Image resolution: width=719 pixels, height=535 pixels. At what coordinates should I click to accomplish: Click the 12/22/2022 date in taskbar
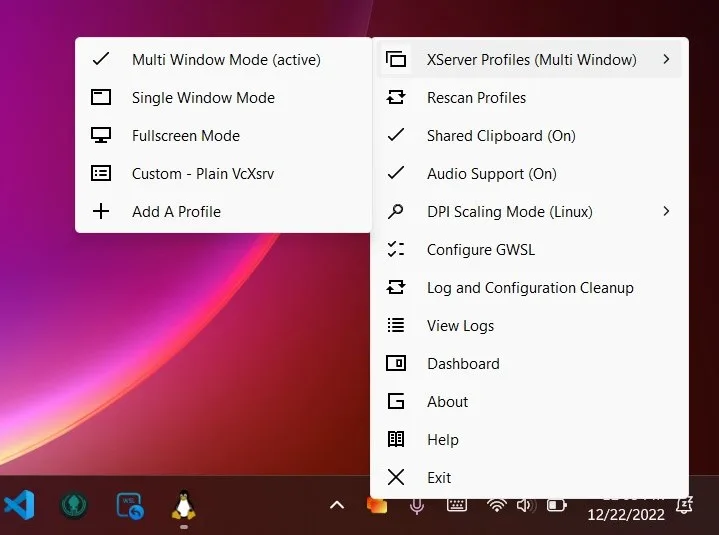pyautogui.click(x=625, y=514)
